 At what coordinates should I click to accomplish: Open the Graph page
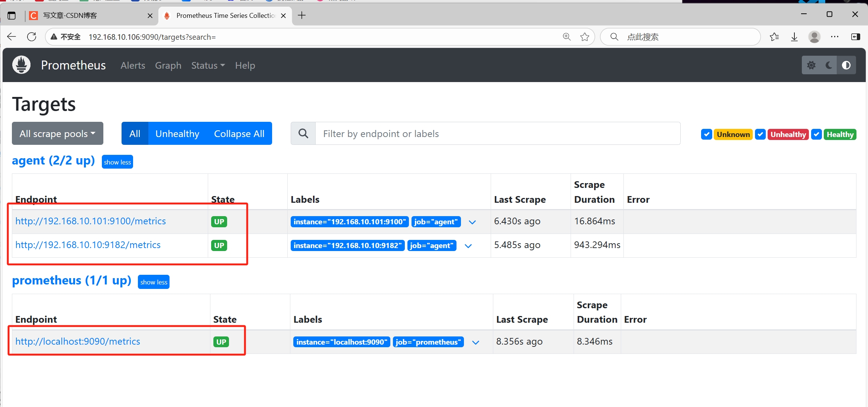click(168, 65)
